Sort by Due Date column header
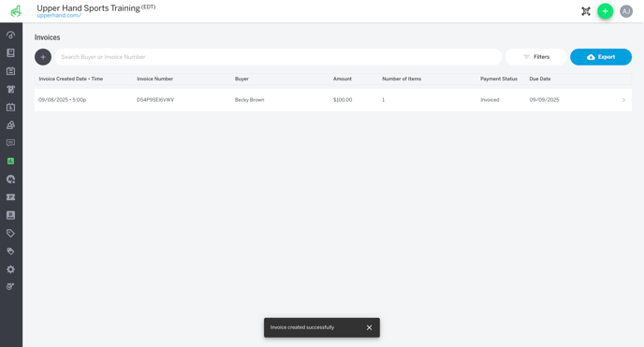 (x=540, y=79)
